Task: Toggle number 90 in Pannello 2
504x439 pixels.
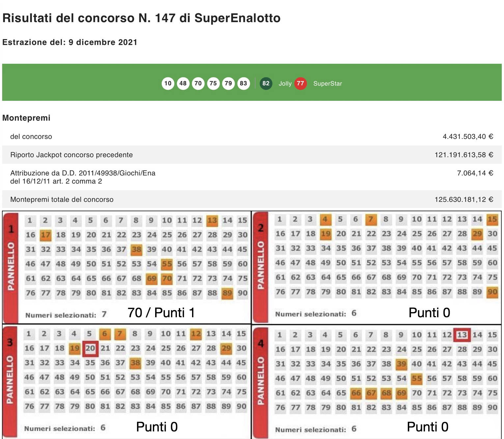Action: click(492, 292)
